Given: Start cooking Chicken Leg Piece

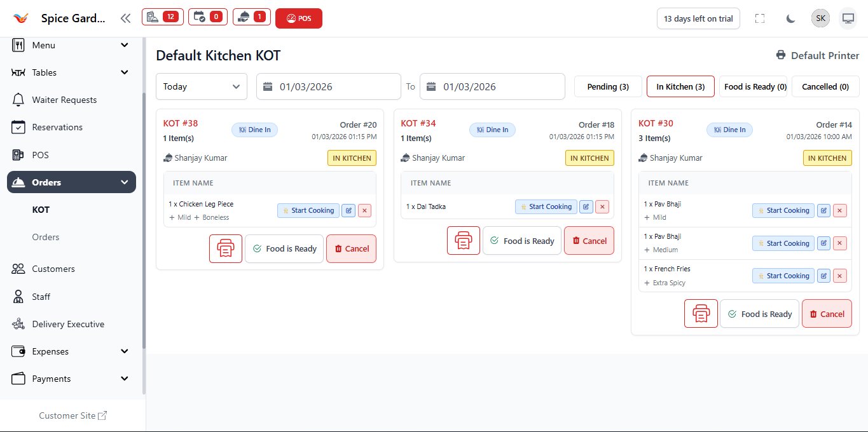Looking at the screenshot, I should tap(308, 210).
